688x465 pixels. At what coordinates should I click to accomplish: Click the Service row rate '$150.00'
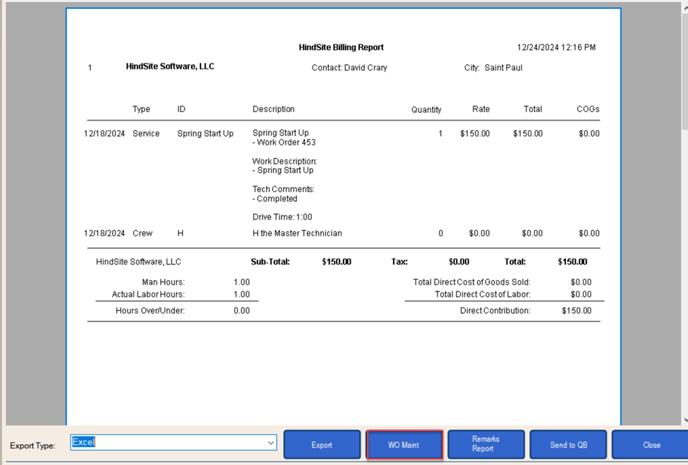point(475,133)
